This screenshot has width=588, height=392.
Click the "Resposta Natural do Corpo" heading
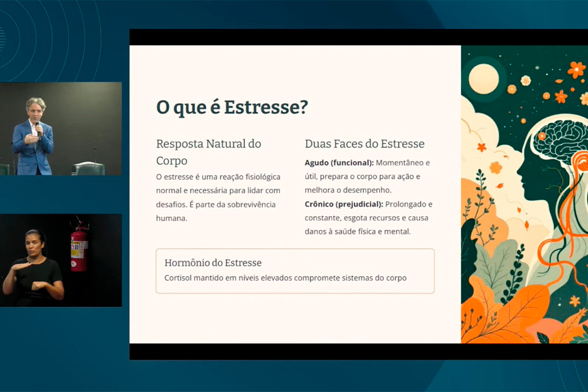pos(209,152)
